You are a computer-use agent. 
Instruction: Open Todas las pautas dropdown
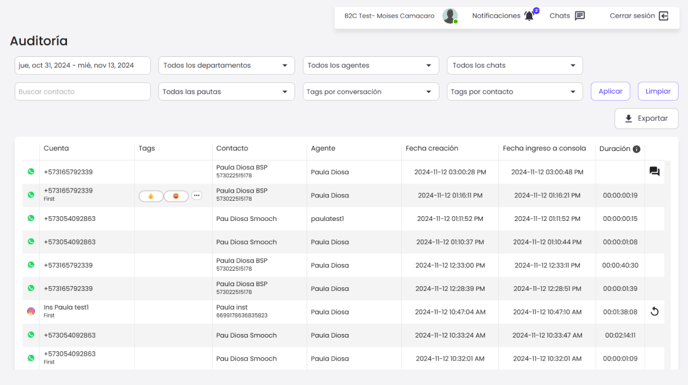[226, 92]
